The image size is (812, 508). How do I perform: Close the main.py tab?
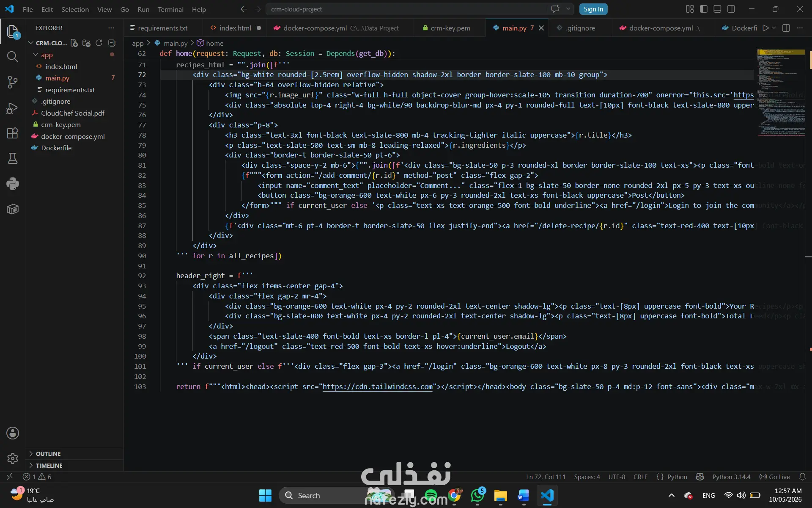pyautogui.click(x=541, y=28)
